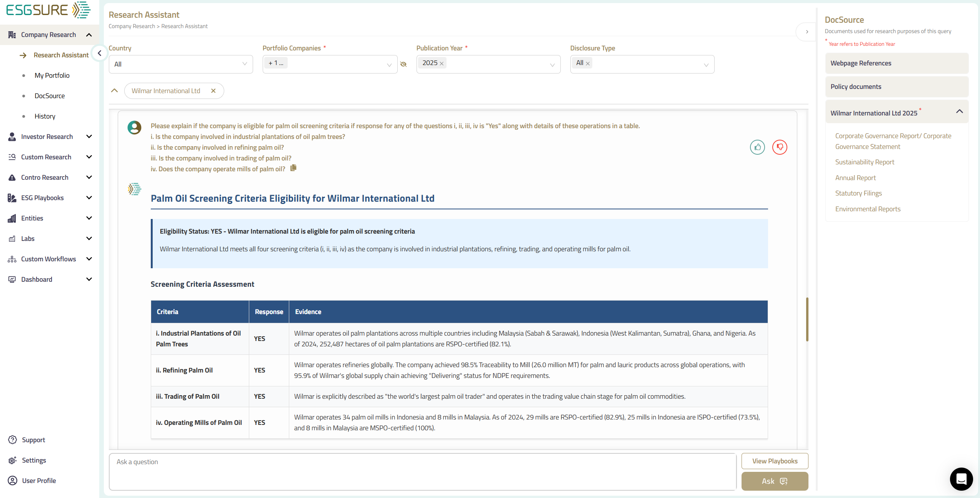Screen dimensions: 980x498
Task: Expand the Investor Research menu chevron
Action: tap(89, 137)
